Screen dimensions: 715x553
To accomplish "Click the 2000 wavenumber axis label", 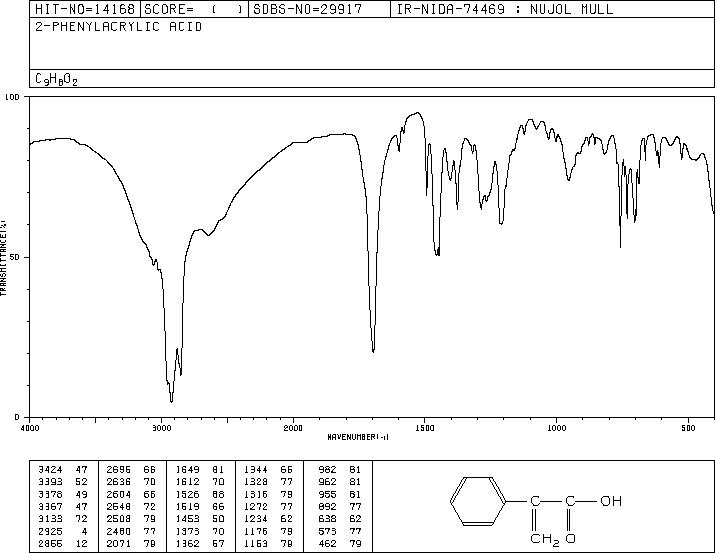I will [293, 428].
